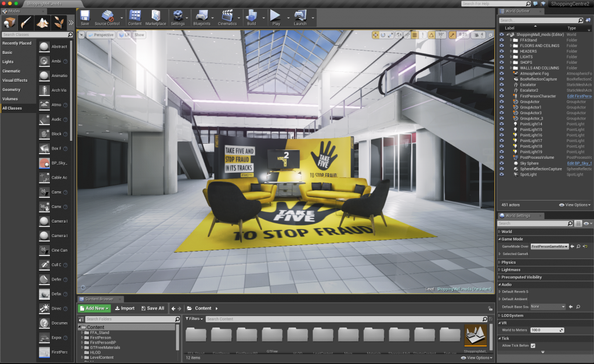Open the Marketplace from the toolbar

click(x=155, y=16)
